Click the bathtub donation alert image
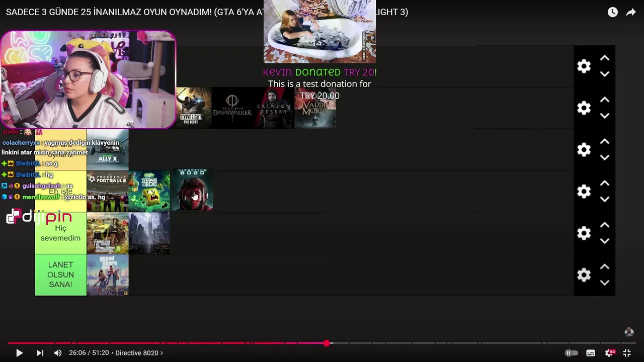 click(319, 31)
